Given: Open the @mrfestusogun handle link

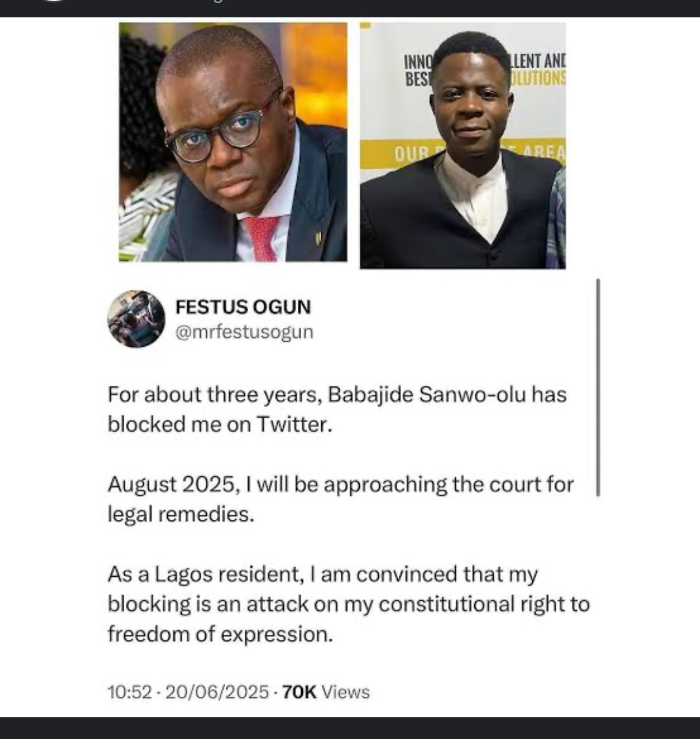Looking at the screenshot, I should click(x=244, y=332).
